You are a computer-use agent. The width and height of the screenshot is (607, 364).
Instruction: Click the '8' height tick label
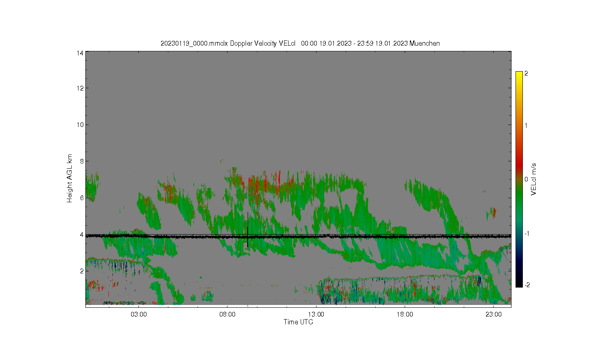tap(82, 161)
